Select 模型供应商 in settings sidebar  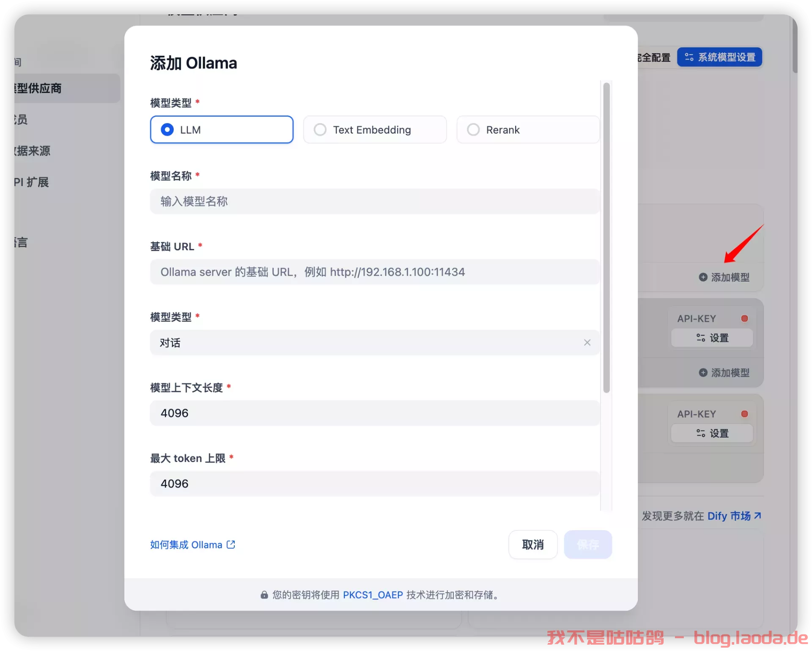67,88
